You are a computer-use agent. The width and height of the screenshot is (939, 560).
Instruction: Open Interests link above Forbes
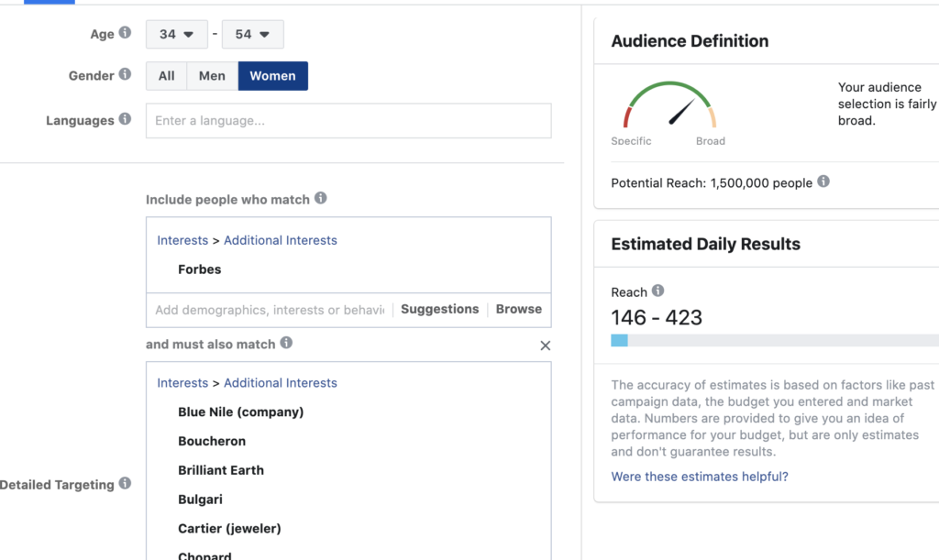click(x=182, y=240)
